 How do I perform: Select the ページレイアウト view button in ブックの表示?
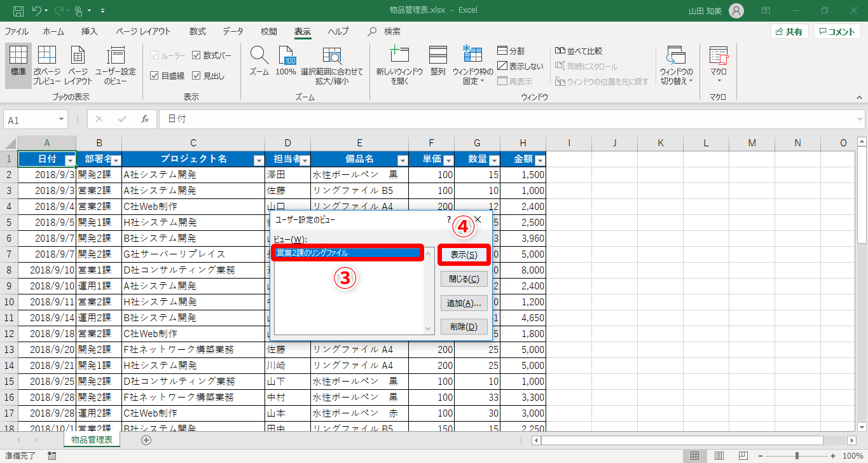tap(78, 66)
